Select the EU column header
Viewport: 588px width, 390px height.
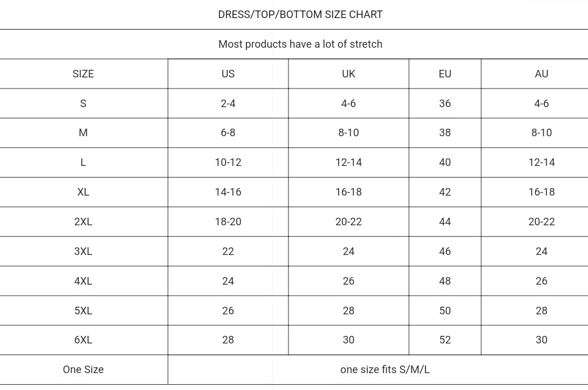[445, 74]
